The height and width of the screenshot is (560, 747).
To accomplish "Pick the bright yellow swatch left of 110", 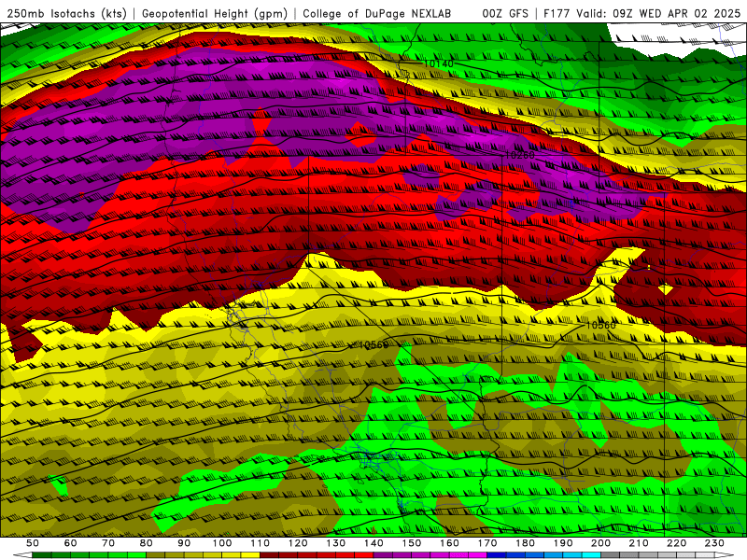I will point(250,555).
